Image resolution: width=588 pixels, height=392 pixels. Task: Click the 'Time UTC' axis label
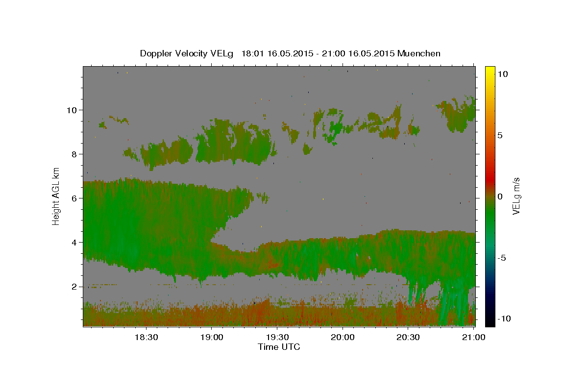click(279, 347)
